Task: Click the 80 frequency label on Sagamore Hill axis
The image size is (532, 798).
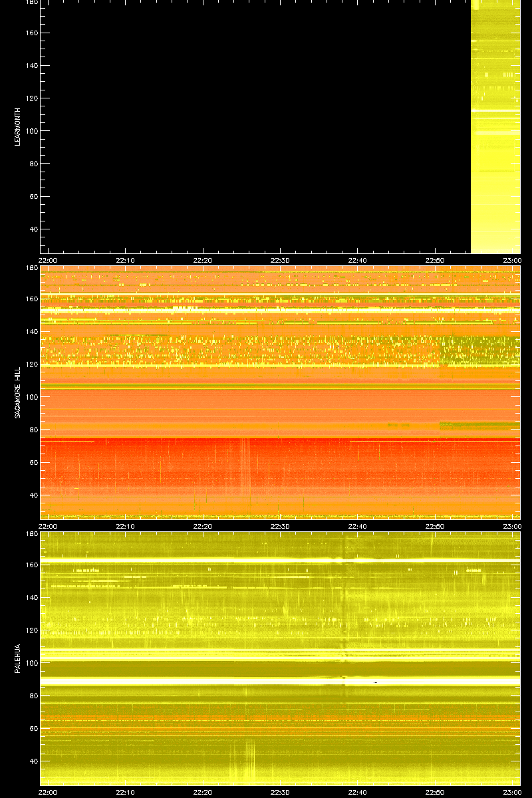Action: (x=33, y=430)
